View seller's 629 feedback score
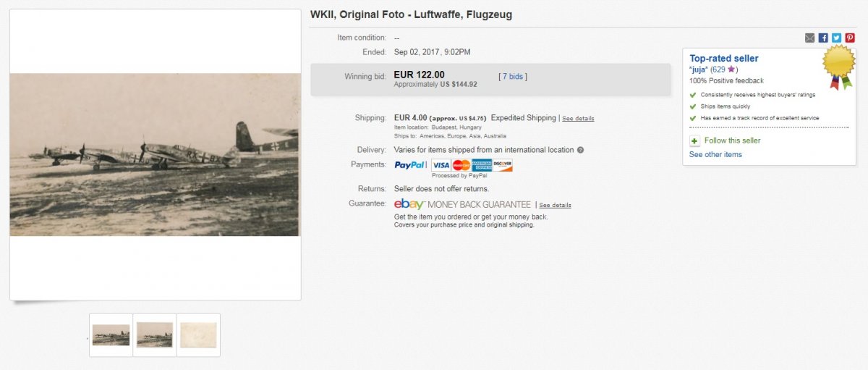 coord(718,70)
